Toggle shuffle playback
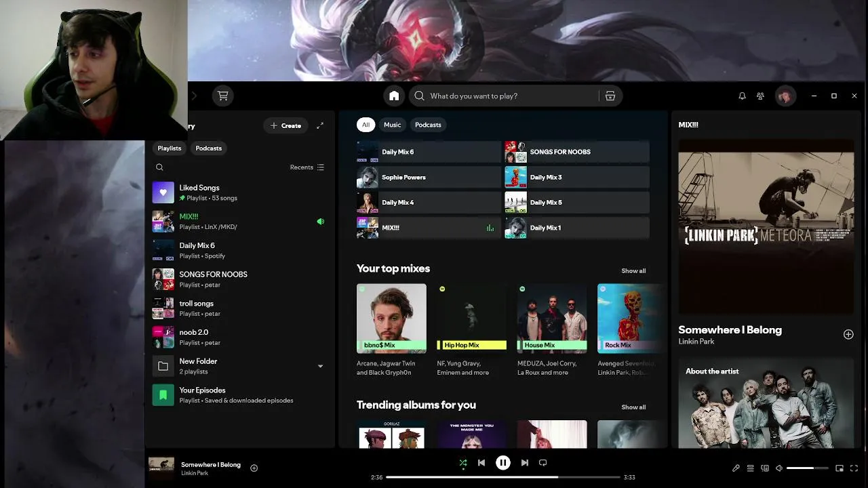This screenshot has width=868, height=488. point(463,463)
